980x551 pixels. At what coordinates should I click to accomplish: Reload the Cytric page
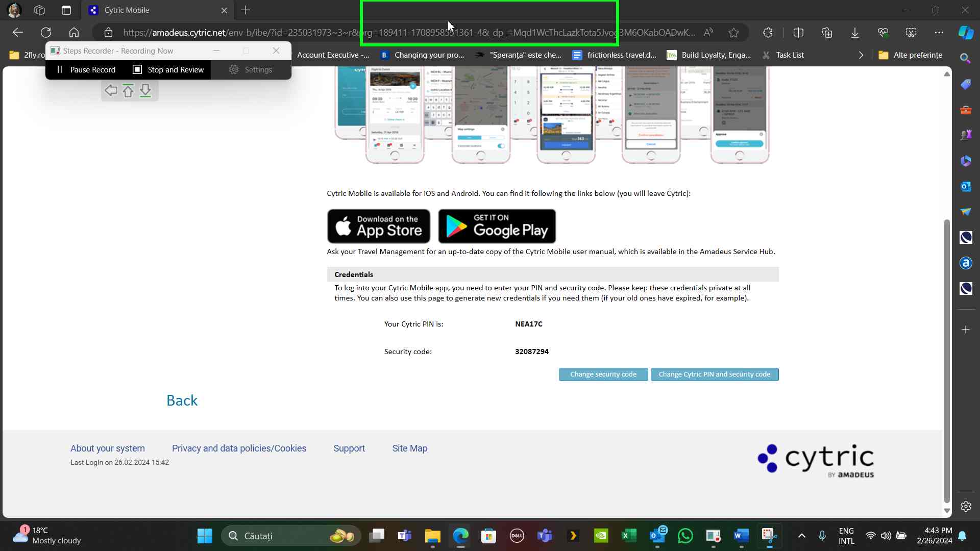click(46, 33)
